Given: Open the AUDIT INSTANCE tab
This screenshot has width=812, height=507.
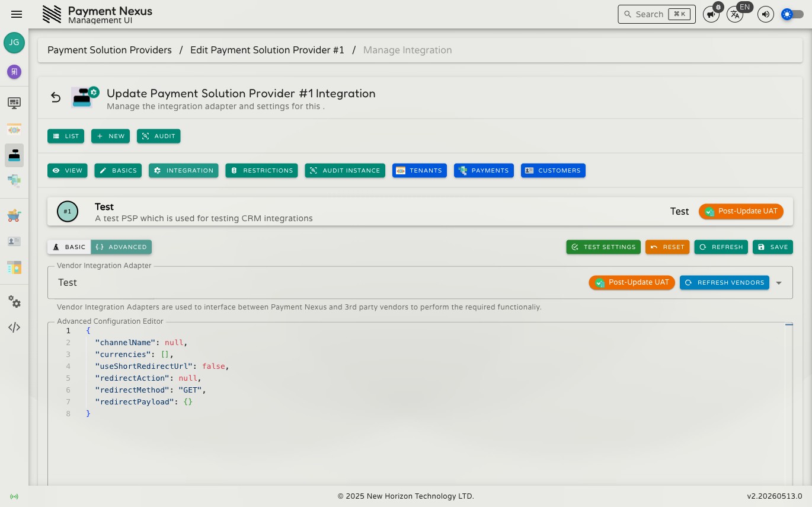Looking at the screenshot, I should [345, 170].
